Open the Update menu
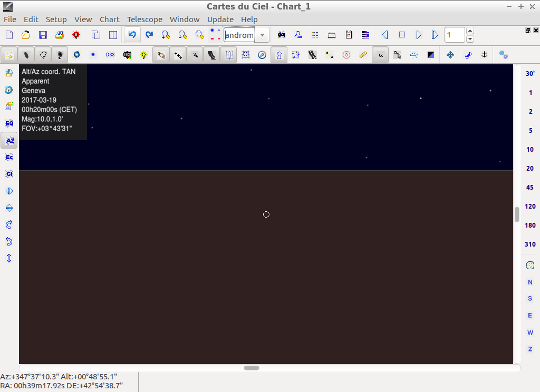 click(220, 19)
